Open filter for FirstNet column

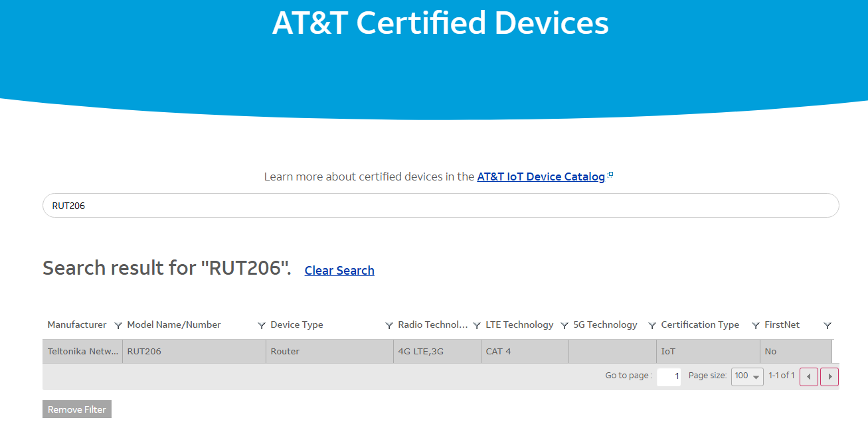[827, 326]
